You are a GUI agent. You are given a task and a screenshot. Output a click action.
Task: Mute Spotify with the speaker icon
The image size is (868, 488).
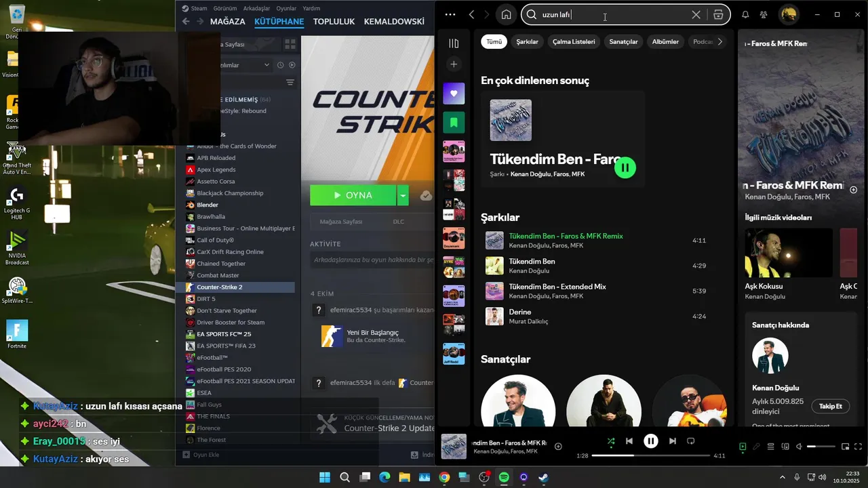[x=799, y=447]
